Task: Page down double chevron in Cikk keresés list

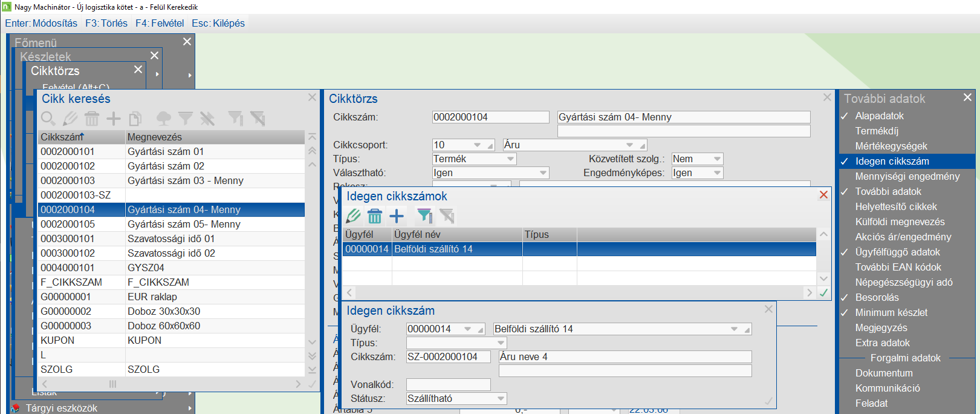Action: [313, 356]
